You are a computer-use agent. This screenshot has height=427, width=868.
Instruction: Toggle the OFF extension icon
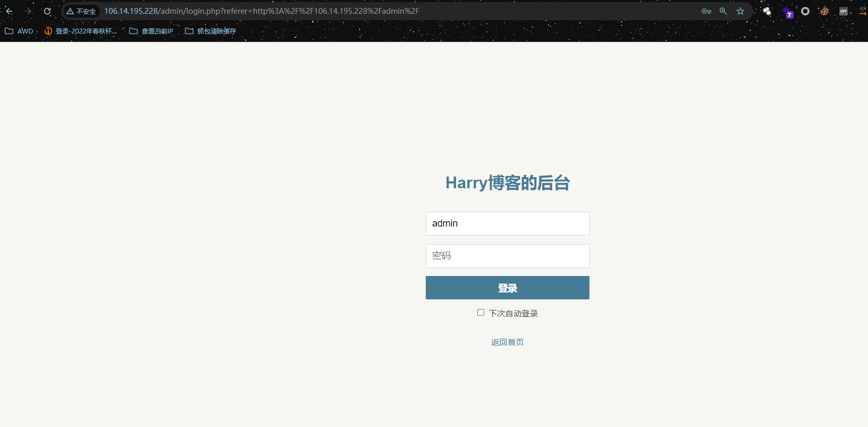[x=844, y=11]
